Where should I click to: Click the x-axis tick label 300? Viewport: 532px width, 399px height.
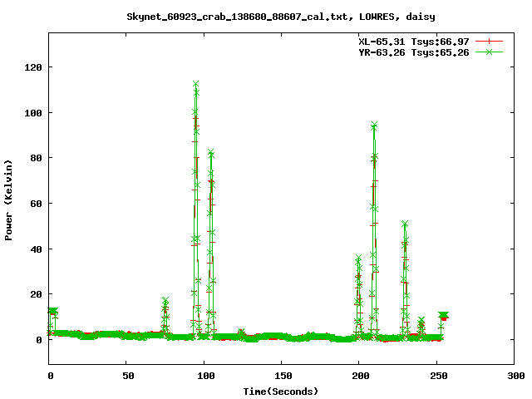[515, 376]
